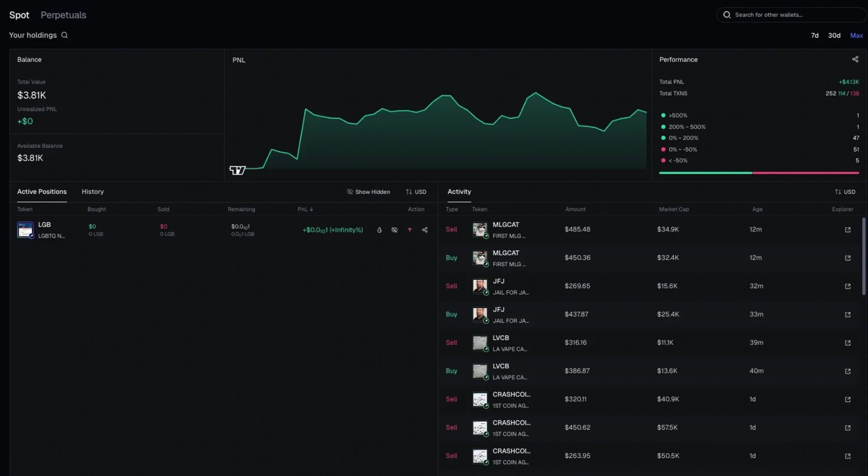This screenshot has height=476, width=868.
Task: Open the explorer link for JFJ buy transaction
Action: (x=847, y=314)
